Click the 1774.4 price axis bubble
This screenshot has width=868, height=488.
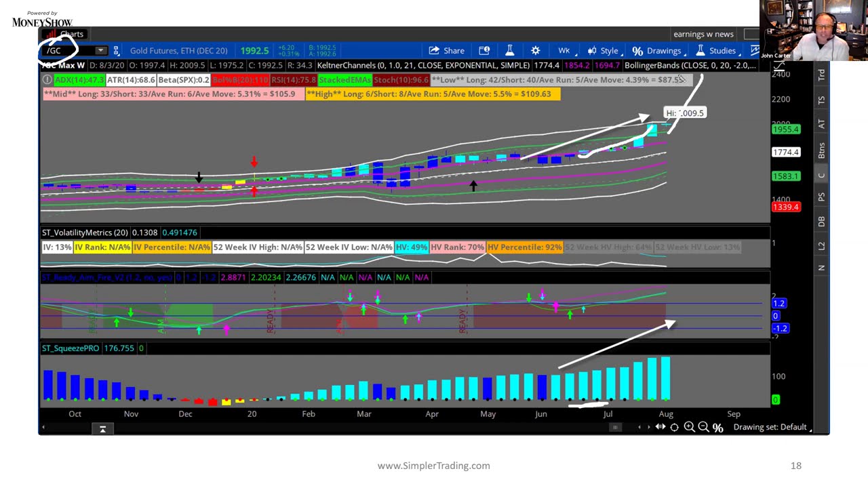click(x=786, y=152)
